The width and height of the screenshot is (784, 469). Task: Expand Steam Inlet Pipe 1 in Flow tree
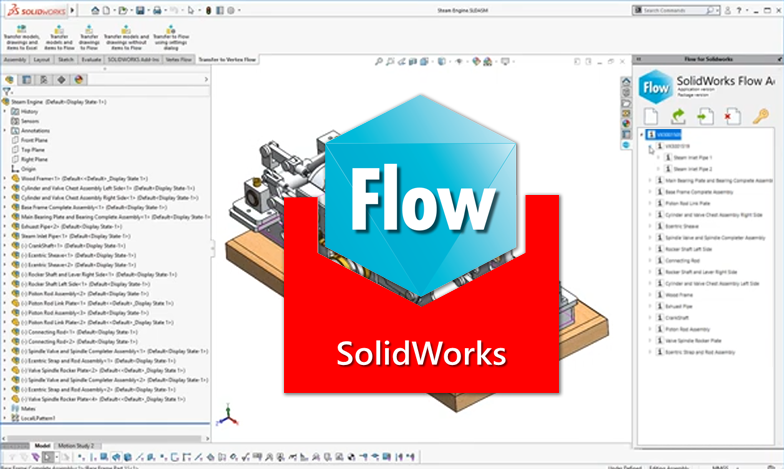658,158
